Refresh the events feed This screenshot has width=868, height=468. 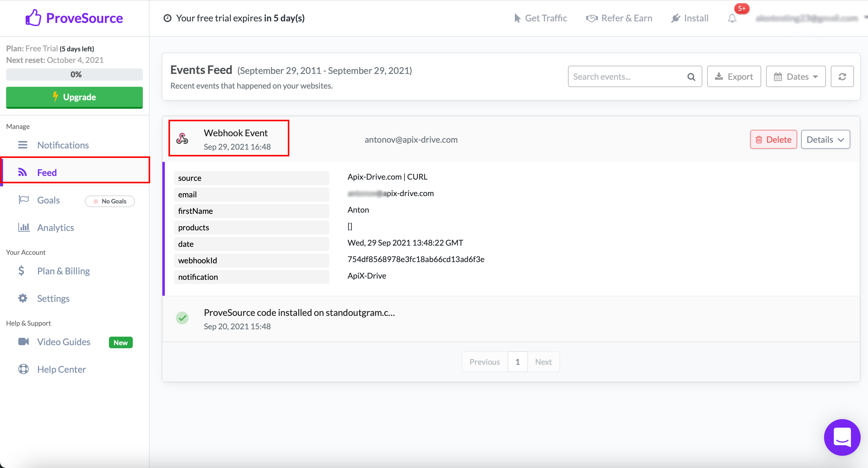click(x=842, y=77)
